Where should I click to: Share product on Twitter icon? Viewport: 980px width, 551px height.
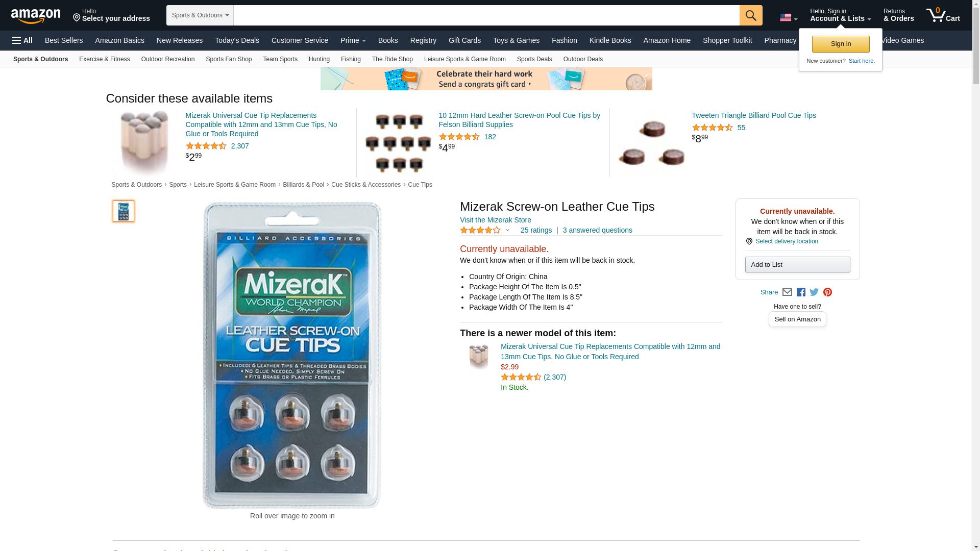click(x=814, y=292)
